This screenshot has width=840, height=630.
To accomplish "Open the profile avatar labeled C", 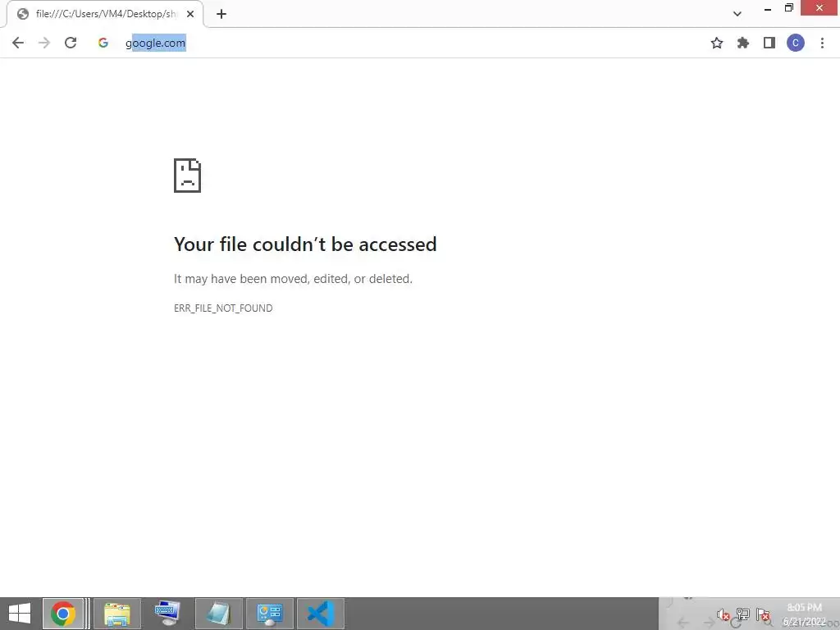I will pyautogui.click(x=796, y=43).
